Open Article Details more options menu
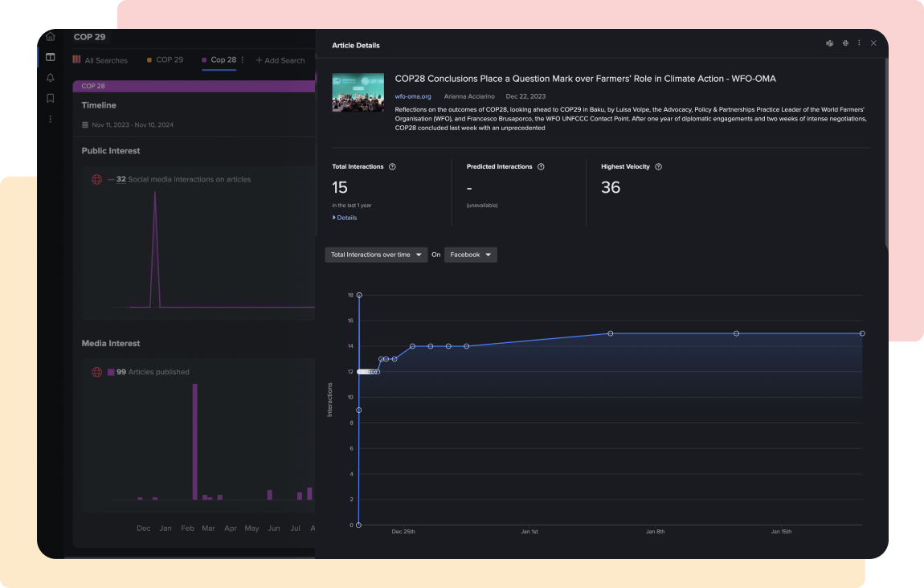The width and height of the screenshot is (924, 588). point(859,43)
